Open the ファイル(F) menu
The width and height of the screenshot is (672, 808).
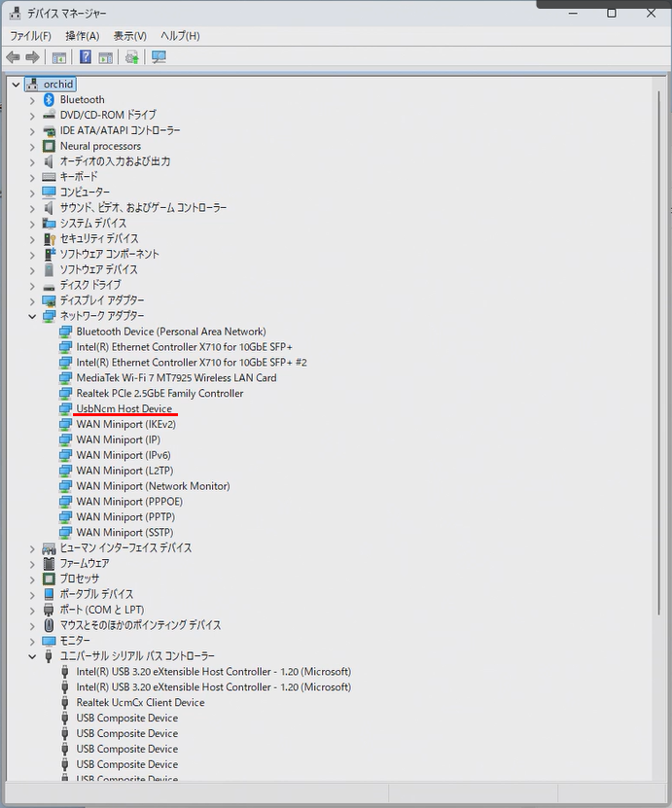point(30,36)
